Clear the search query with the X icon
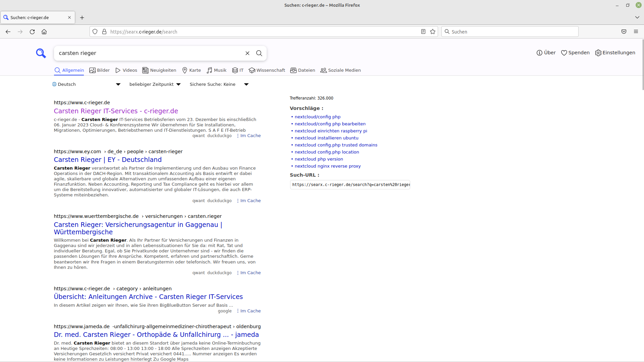Image resolution: width=644 pixels, height=362 pixels. click(248, 53)
